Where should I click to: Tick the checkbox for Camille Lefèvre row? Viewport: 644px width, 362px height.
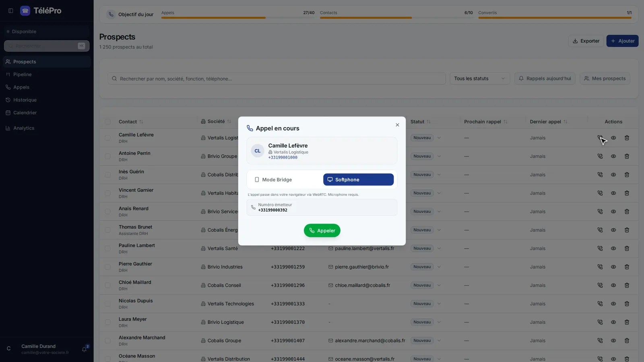tap(107, 138)
